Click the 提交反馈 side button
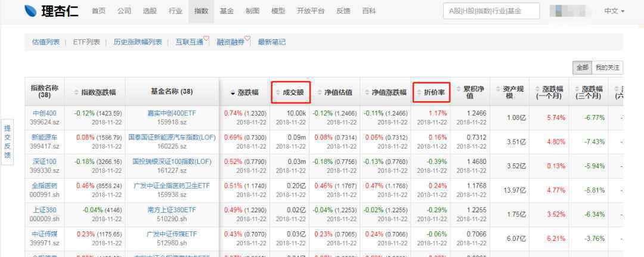The height and width of the screenshot is (257, 644). [x=7, y=141]
